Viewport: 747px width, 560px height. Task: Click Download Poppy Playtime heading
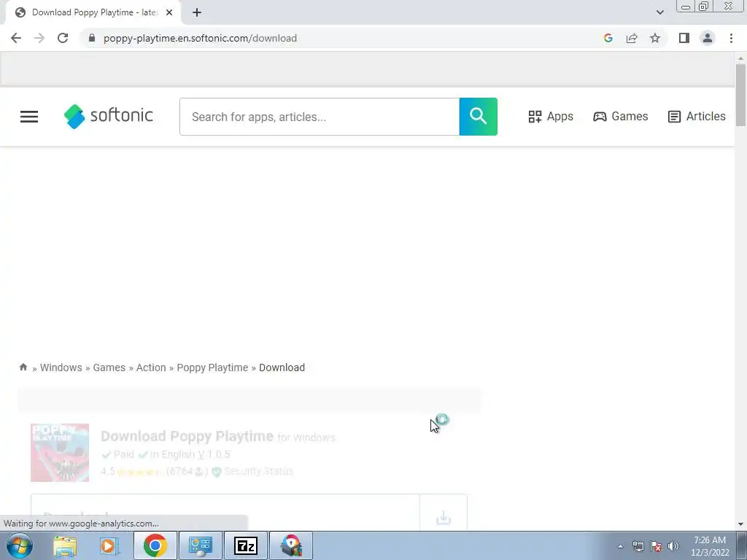(x=187, y=436)
